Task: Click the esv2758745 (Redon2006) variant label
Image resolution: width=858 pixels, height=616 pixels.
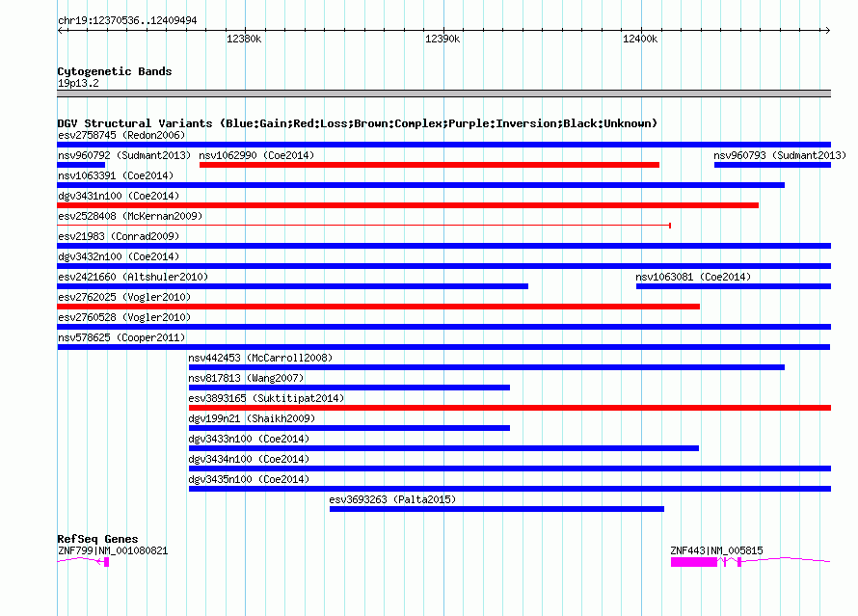Action: tap(121, 135)
